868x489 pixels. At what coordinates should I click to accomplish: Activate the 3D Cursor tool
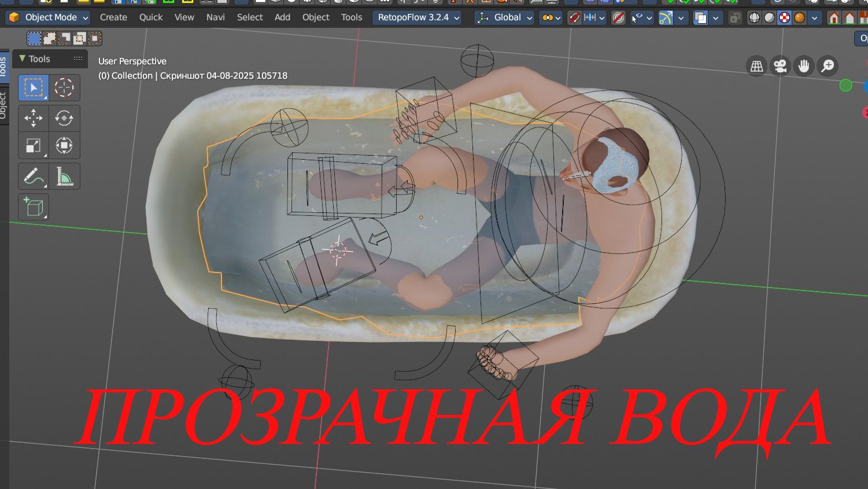click(x=64, y=87)
